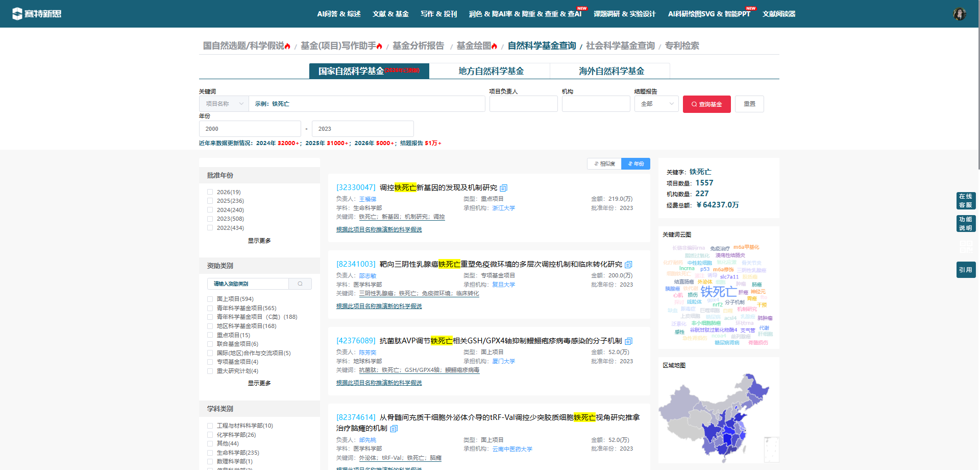Screen dimensions: 980x470
Task: Open the QR code floating icon
Action: coord(966,247)
